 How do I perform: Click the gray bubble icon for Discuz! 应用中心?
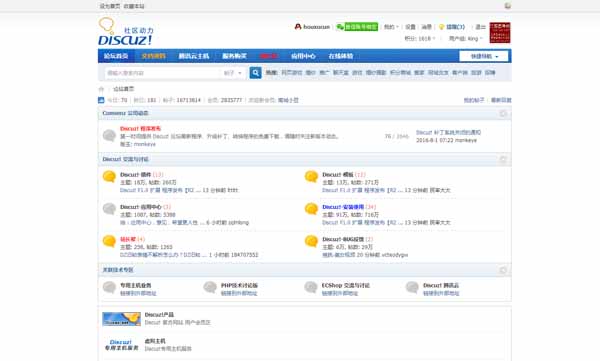click(109, 209)
